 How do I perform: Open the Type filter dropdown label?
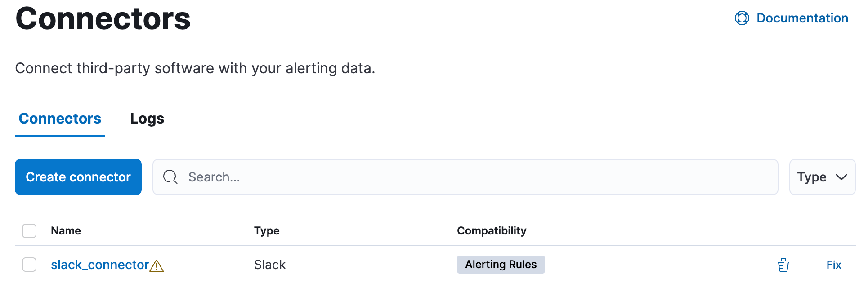pyautogui.click(x=811, y=177)
